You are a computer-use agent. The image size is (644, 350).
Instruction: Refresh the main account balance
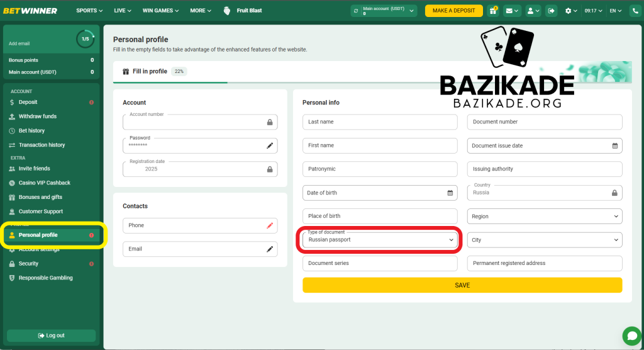[356, 11]
